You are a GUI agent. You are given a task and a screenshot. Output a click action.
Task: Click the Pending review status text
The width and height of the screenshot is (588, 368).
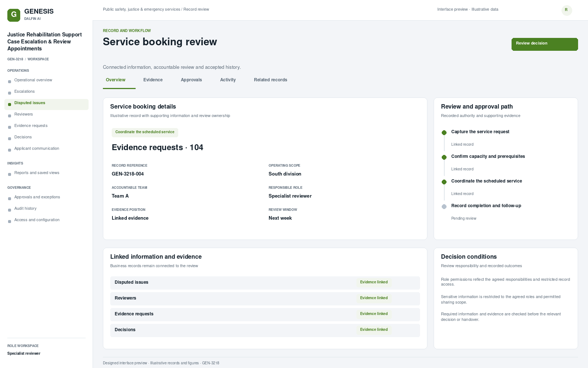point(464,219)
